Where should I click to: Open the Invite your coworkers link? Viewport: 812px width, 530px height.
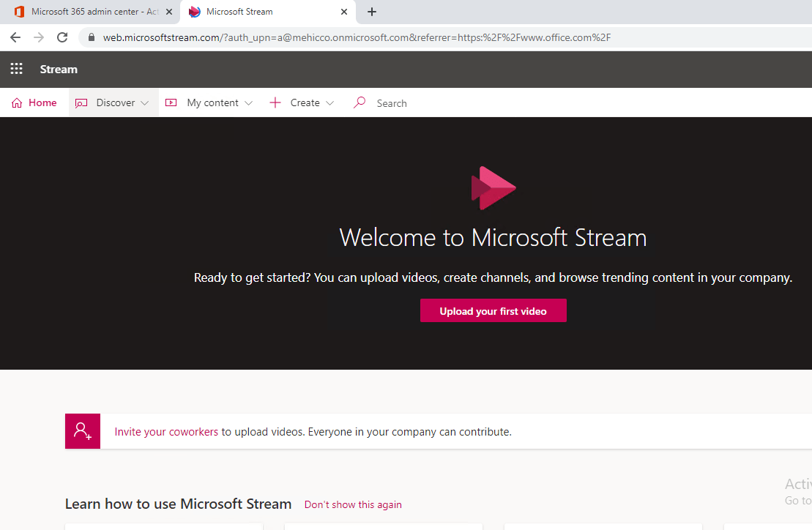(166, 432)
